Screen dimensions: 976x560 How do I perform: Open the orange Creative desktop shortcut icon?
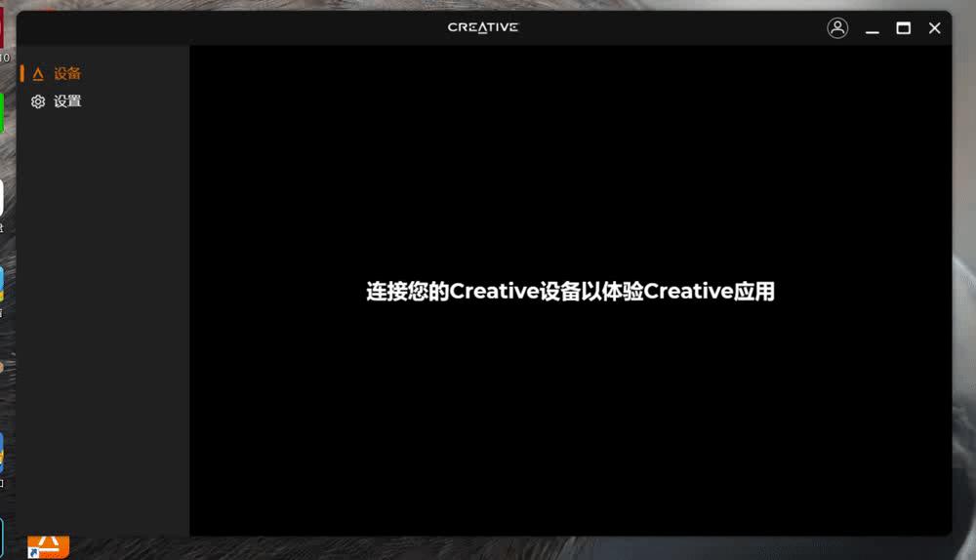[48, 547]
